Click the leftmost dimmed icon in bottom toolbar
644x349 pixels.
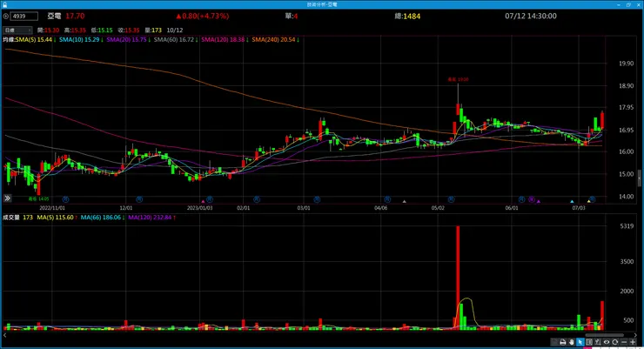(554, 342)
